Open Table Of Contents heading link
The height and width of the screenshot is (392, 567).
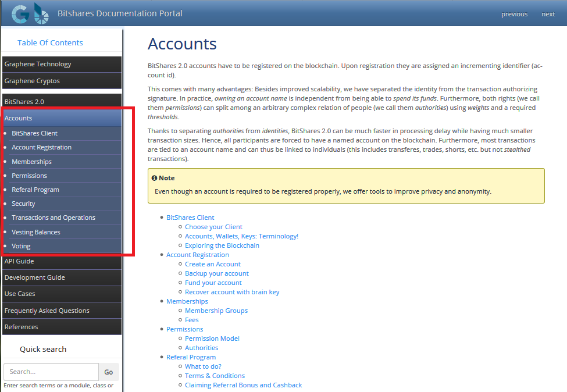50,42
